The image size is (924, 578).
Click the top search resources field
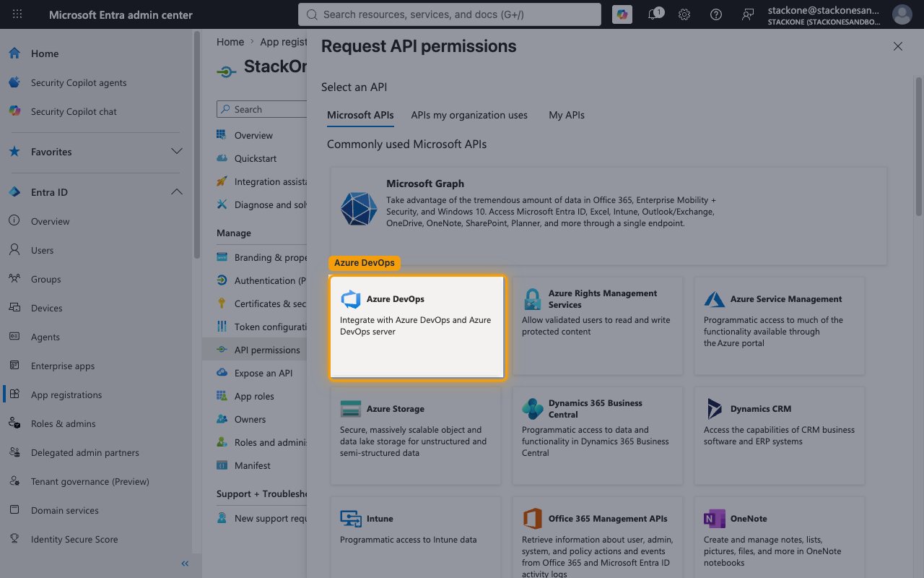449,14
